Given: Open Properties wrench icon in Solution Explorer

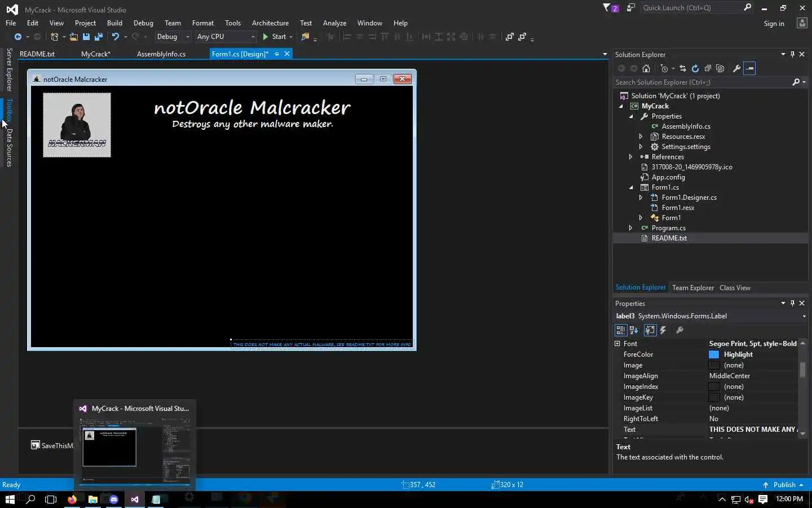Looking at the screenshot, I should point(736,68).
